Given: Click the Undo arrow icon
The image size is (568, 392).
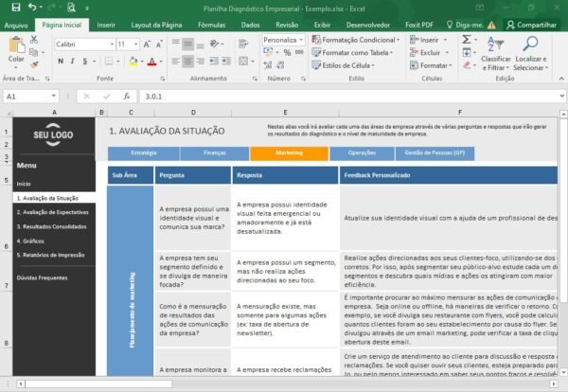Looking at the screenshot, I should tap(32, 7).
